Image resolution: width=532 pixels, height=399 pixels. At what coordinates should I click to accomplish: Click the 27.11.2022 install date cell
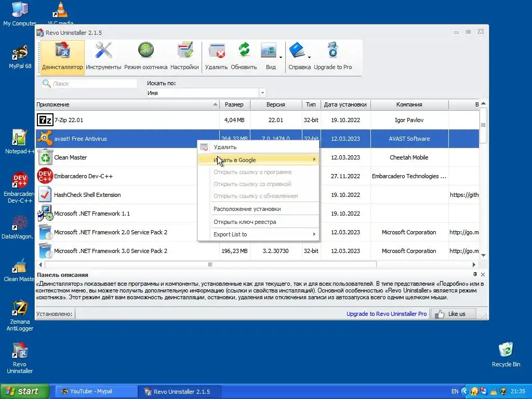pos(345,176)
